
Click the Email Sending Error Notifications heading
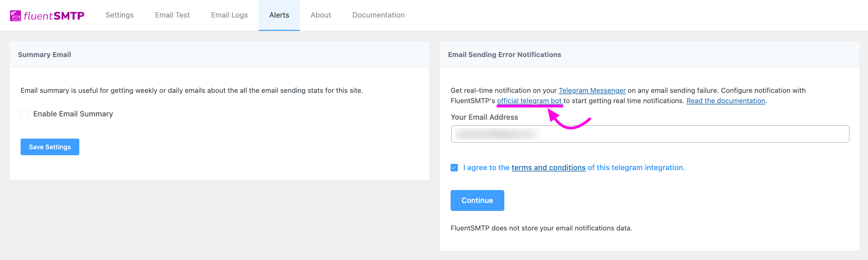[x=504, y=55]
